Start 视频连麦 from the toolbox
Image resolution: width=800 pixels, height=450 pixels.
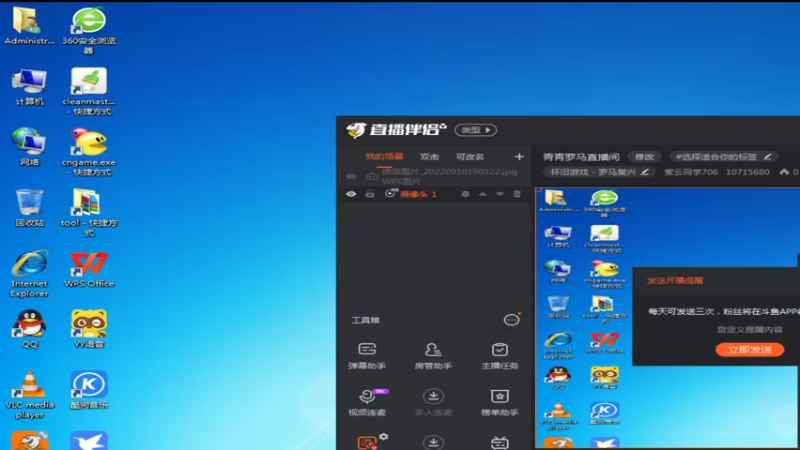click(x=367, y=402)
